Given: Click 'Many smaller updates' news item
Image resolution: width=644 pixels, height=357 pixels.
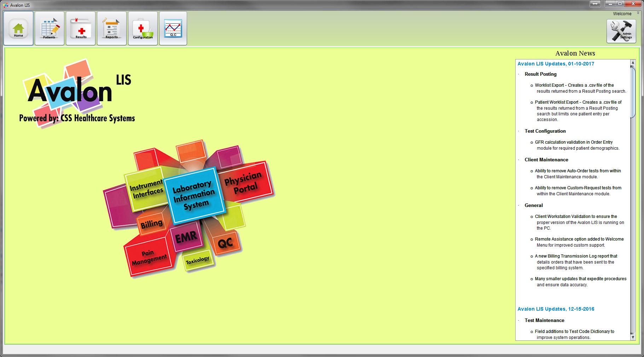Looking at the screenshot, I should [x=579, y=282].
